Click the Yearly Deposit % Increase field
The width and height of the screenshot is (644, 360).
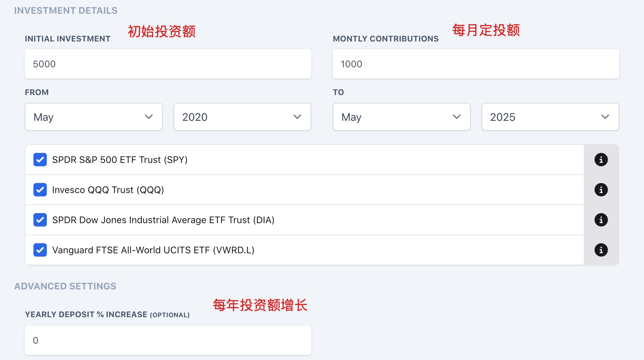click(x=168, y=340)
